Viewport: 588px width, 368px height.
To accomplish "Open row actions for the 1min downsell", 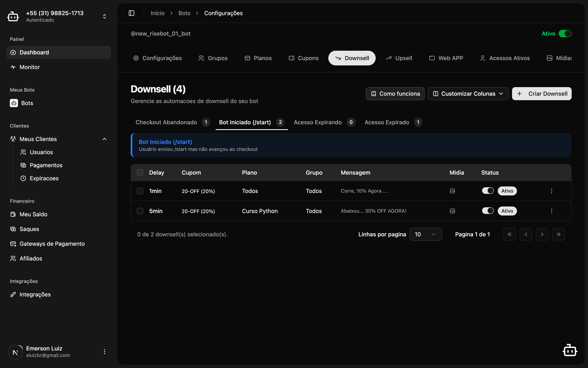I will coord(551,191).
